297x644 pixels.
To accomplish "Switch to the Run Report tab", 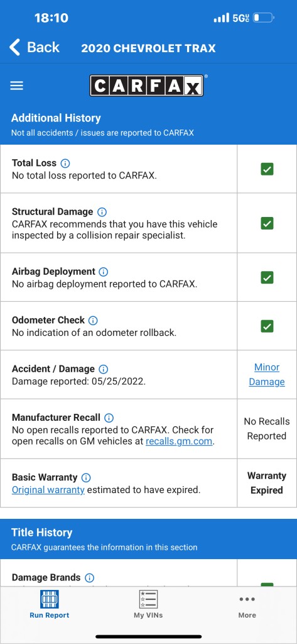I will coord(49,604).
